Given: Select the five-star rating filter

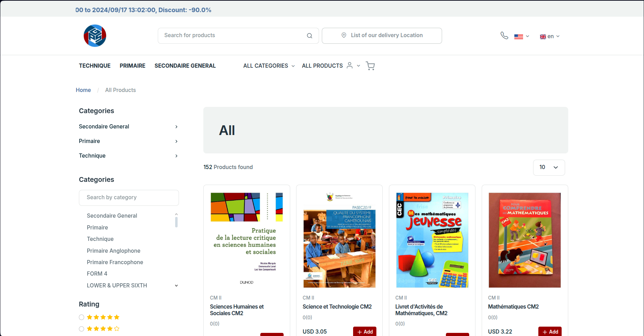Looking at the screenshot, I should pyautogui.click(x=81, y=317).
